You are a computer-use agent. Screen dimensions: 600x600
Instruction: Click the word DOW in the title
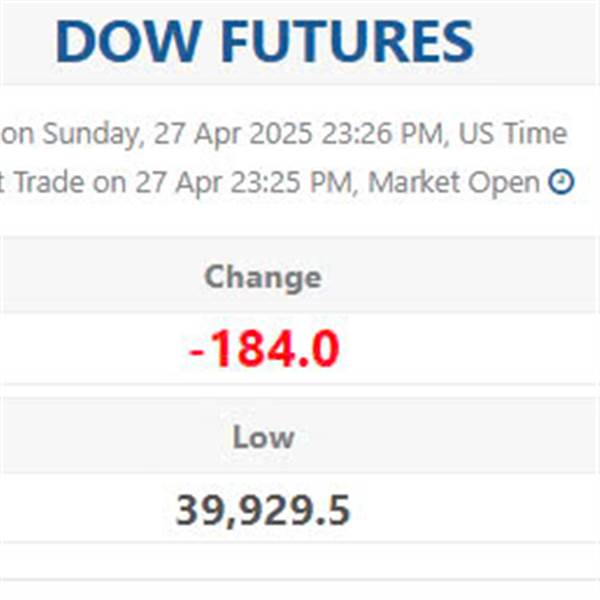(129, 41)
